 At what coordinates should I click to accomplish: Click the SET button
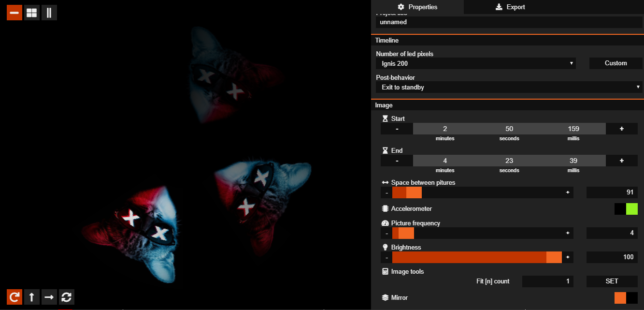(612, 281)
